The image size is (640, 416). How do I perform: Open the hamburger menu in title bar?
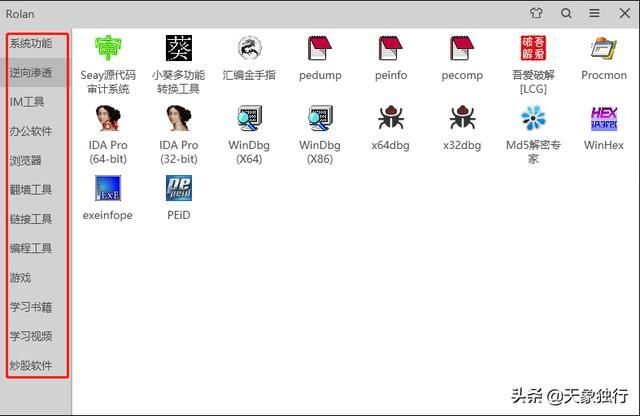594,13
